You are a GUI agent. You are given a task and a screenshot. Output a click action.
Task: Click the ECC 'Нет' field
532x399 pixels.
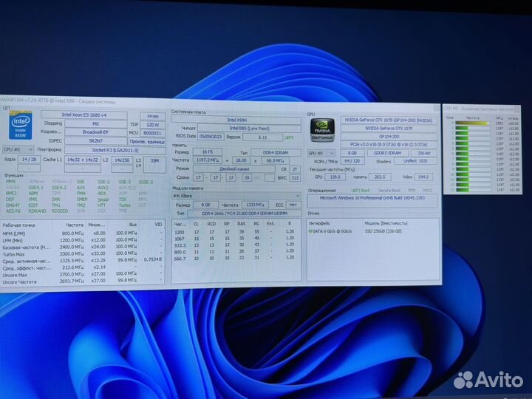pyautogui.click(x=293, y=205)
